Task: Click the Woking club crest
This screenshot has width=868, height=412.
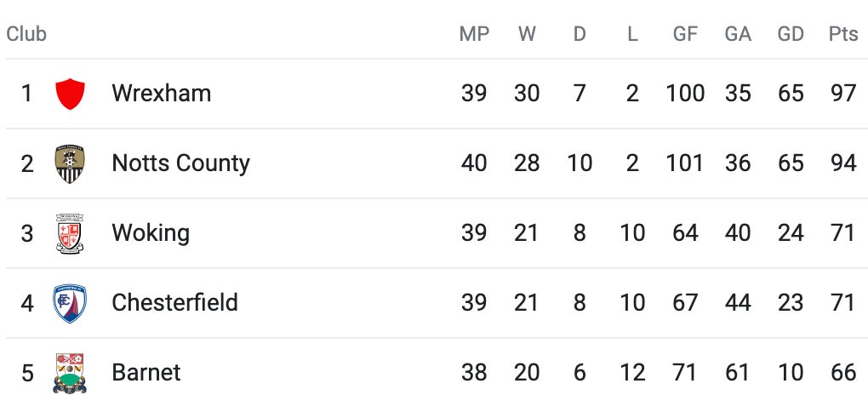Action: [x=70, y=233]
